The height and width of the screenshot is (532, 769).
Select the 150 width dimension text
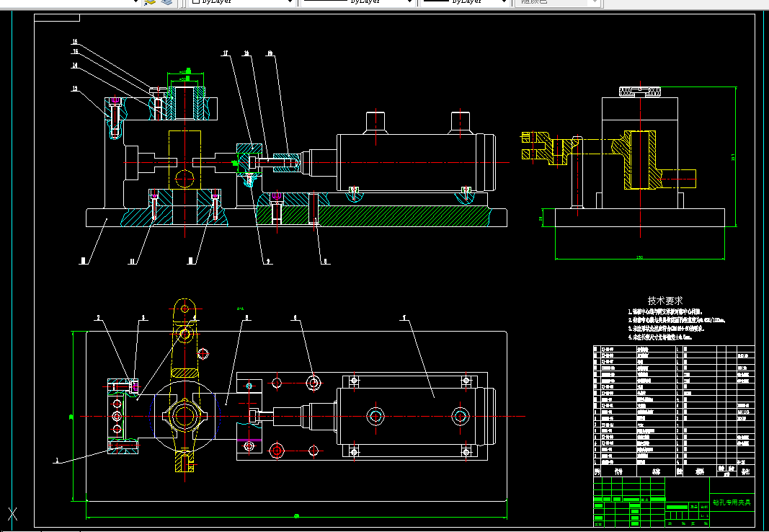pos(639,257)
